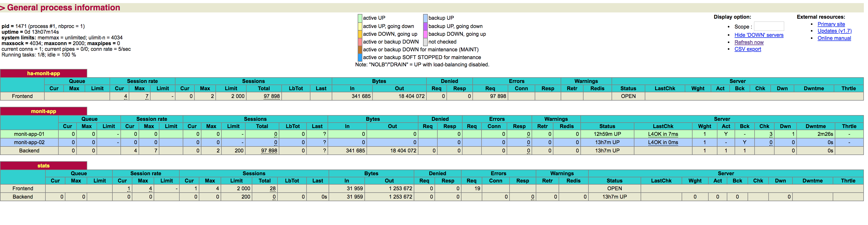
Task: Click the 'backup DOWN, going up' legend swatch
Action: [x=425, y=34]
